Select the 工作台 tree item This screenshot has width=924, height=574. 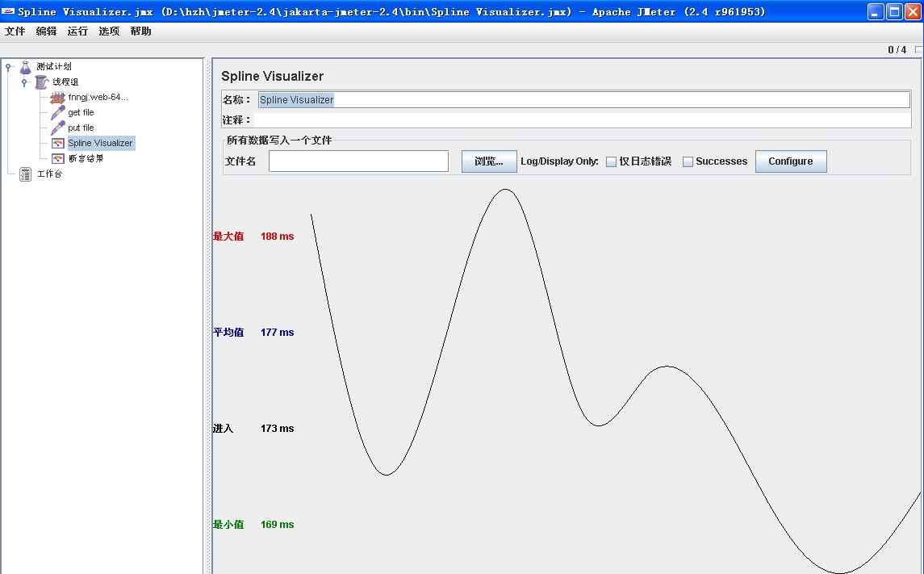49,174
